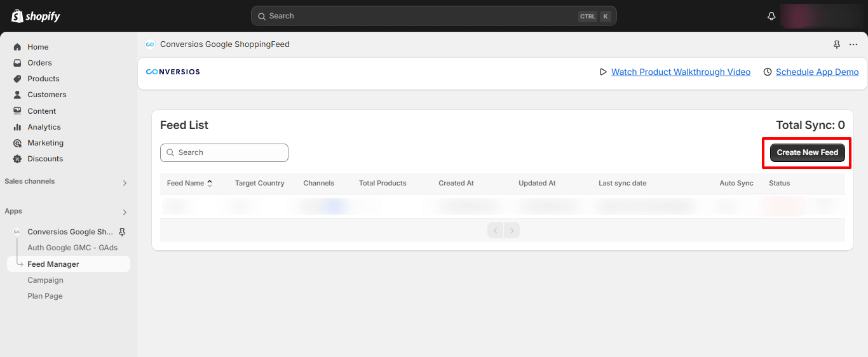
Task: Click the Discounts badge icon
Action: coord(17,159)
